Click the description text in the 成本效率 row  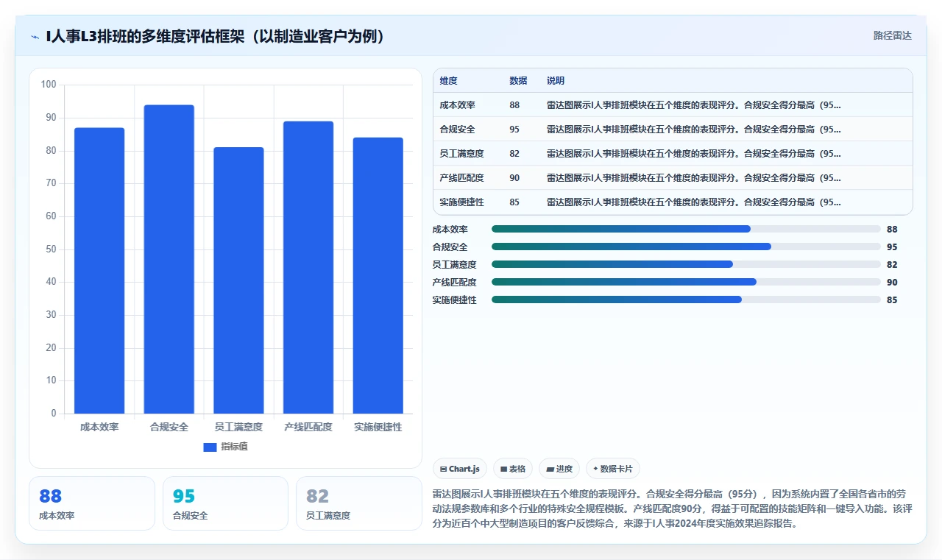click(693, 105)
